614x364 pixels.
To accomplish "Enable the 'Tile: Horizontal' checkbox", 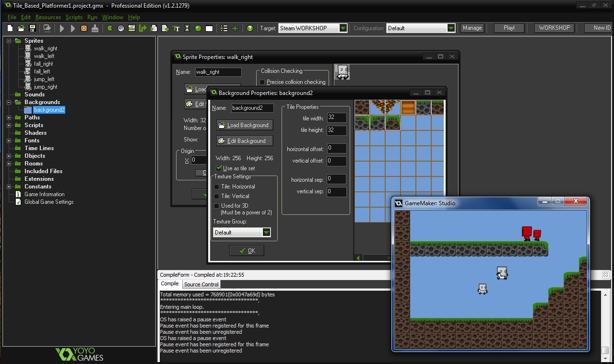I will coord(217,187).
